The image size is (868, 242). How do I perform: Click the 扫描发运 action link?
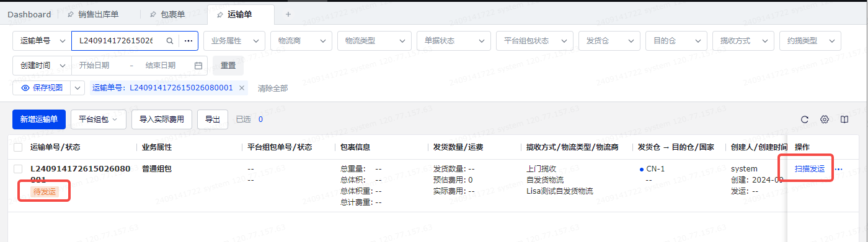click(810, 169)
